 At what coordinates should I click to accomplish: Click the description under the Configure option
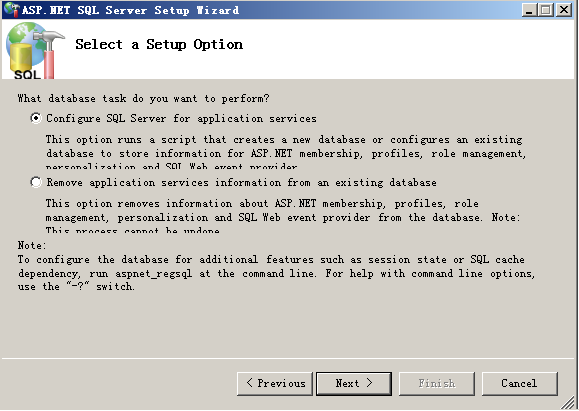click(286, 153)
